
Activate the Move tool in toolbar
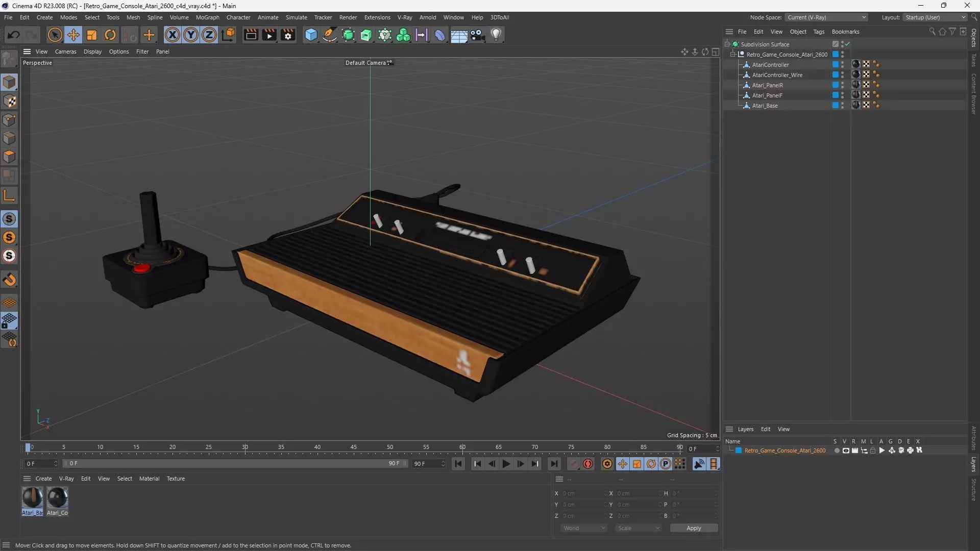[73, 35]
